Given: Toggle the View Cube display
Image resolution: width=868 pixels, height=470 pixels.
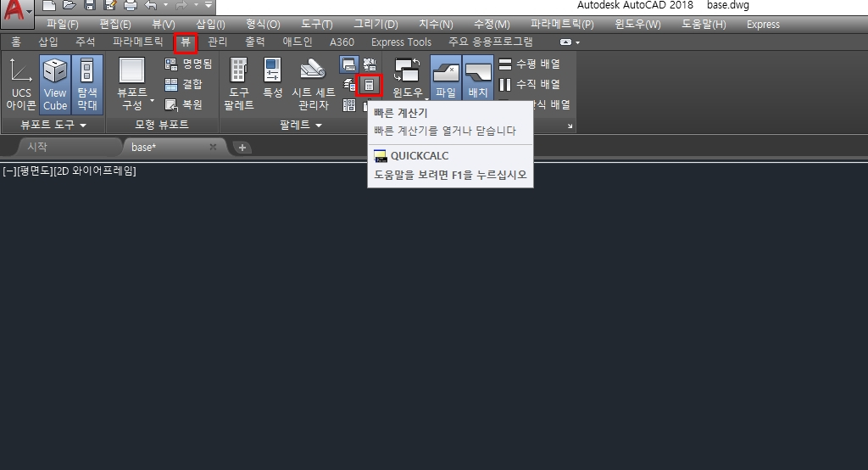Looking at the screenshot, I should [55, 84].
